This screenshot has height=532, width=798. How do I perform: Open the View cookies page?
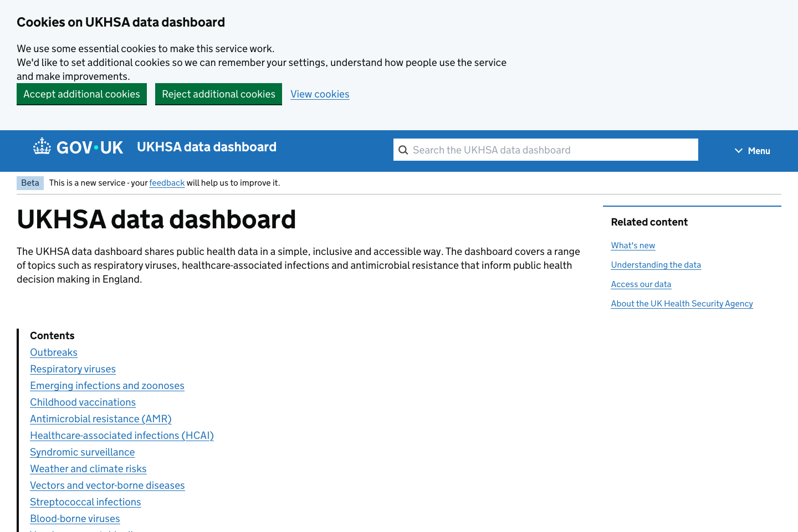tap(320, 94)
